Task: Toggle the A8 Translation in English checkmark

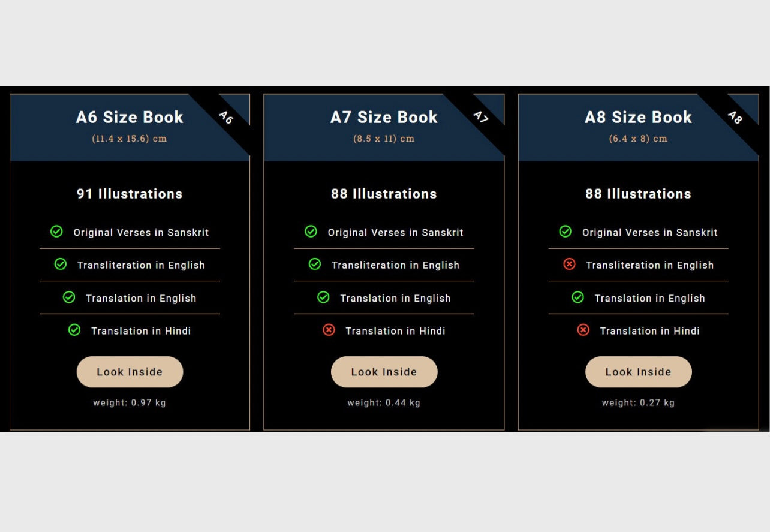Action: [x=577, y=297]
